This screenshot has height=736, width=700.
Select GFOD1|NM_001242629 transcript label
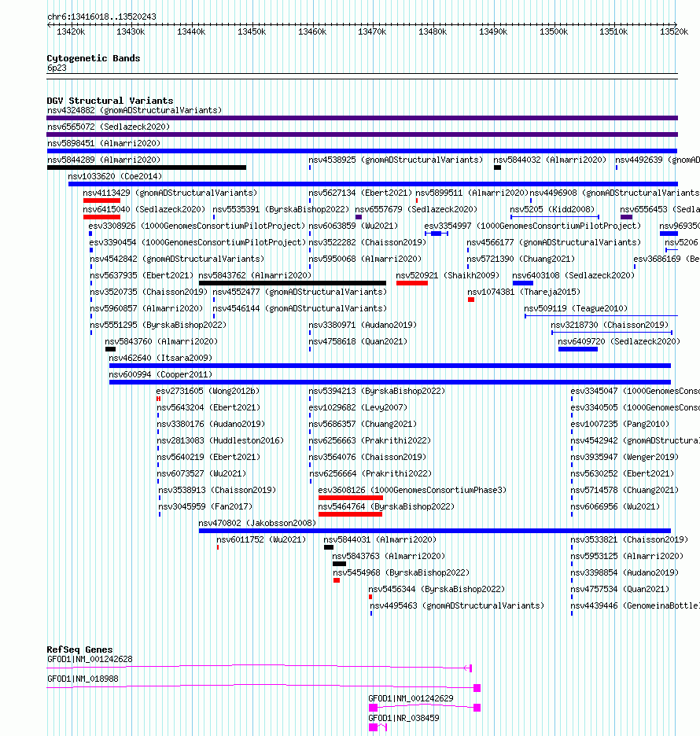pyautogui.click(x=411, y=699)
